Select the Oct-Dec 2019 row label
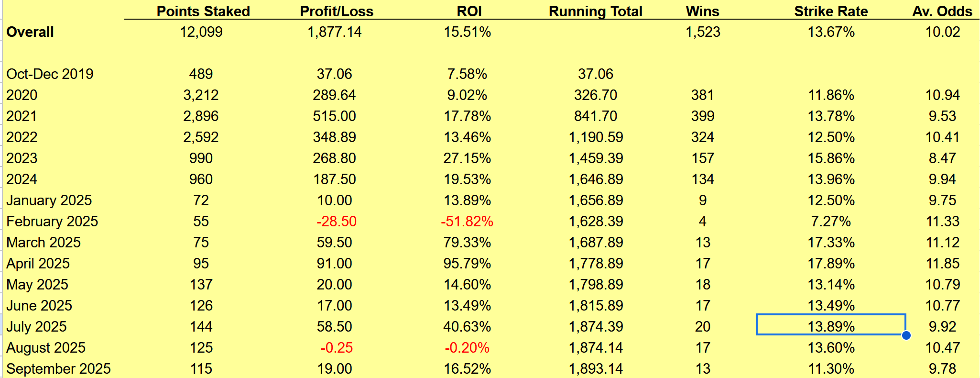The image size is (980, 378). 50,74
